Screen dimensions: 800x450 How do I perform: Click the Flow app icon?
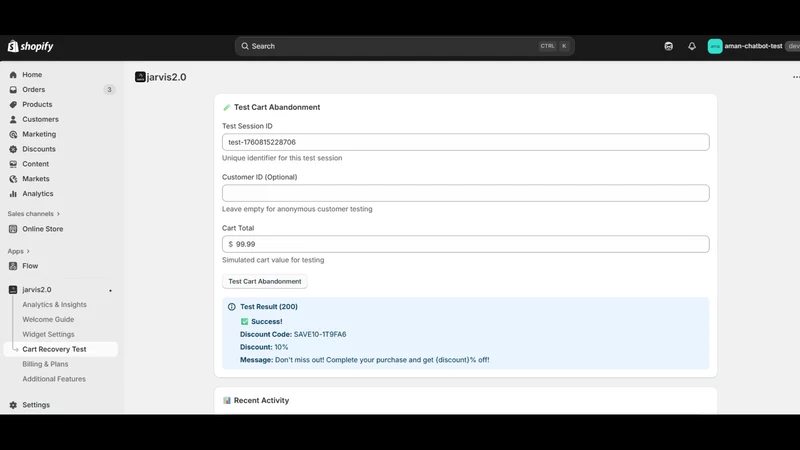[x=13, y=266]
